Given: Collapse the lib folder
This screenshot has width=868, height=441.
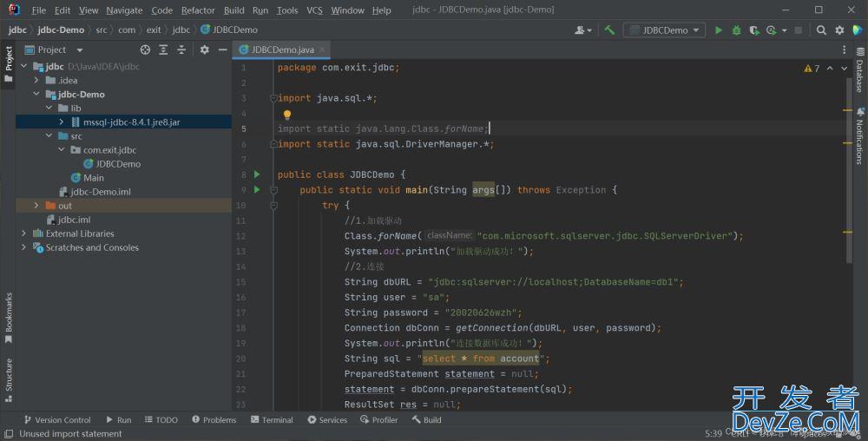Looking at the screenshot, I should tap(49, 108).
